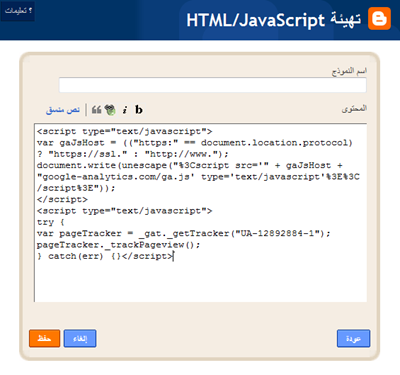Click the "catch(err)" text in last line
Image resolution: width=400 pixels, height=375 pixels.
click(x=76, y=256)
